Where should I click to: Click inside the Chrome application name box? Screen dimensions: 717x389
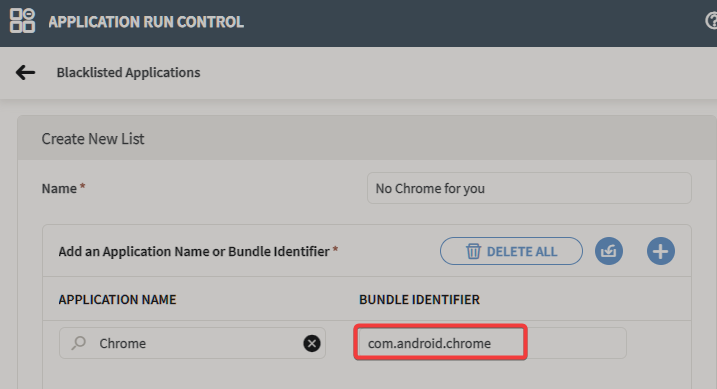pyautogui.click(x=192, y=343)
